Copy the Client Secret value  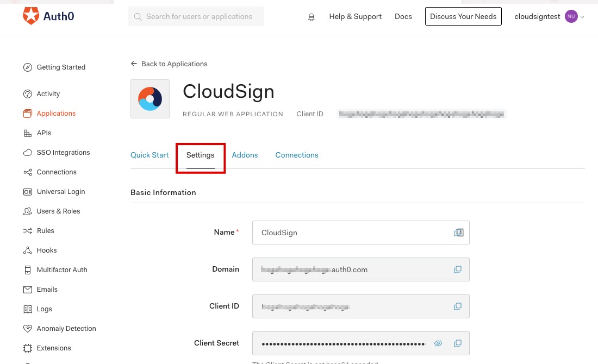[458, 343]
